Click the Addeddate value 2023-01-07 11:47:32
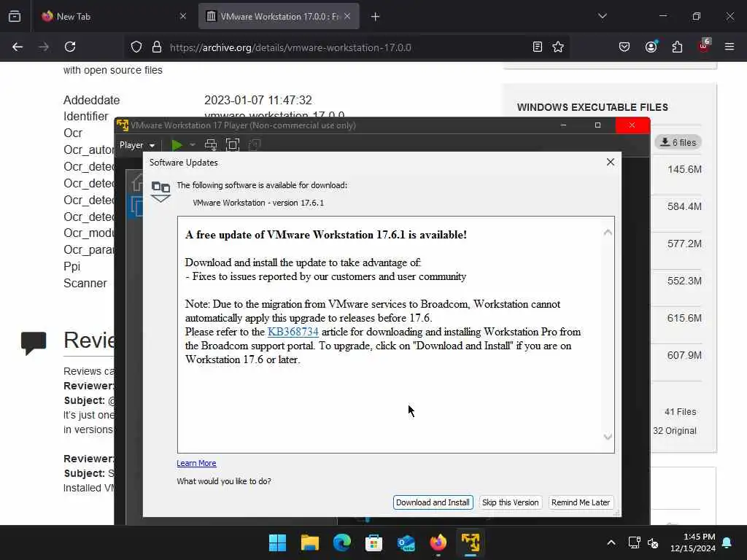The width and height of the screenshot is (747, 560). pyautogui.click(x=258, y=100)
